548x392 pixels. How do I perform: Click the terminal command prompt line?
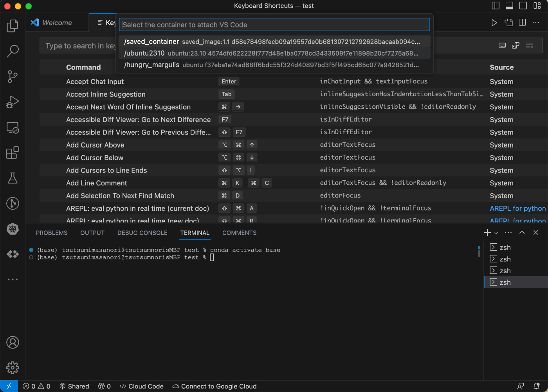tap(125, 257)
